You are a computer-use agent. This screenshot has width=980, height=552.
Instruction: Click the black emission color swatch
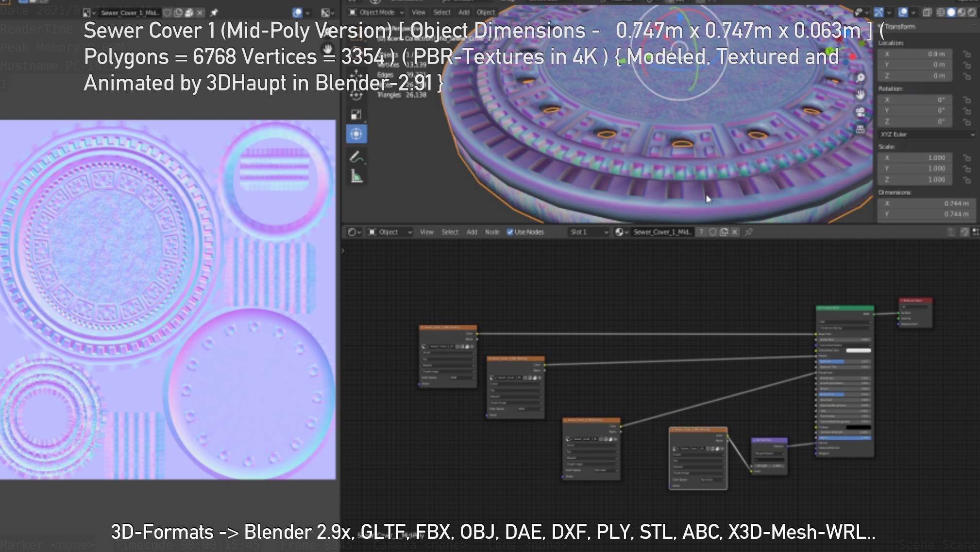click(x=858, y=427)
